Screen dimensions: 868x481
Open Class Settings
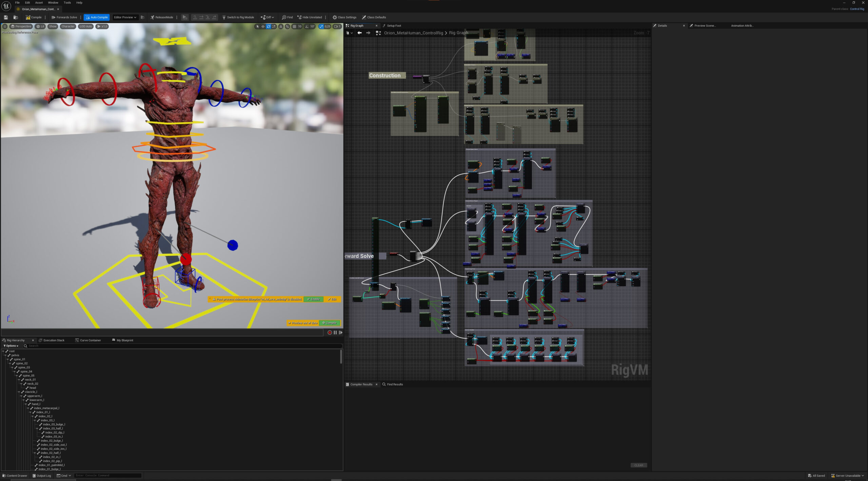(x=344, y=17)
